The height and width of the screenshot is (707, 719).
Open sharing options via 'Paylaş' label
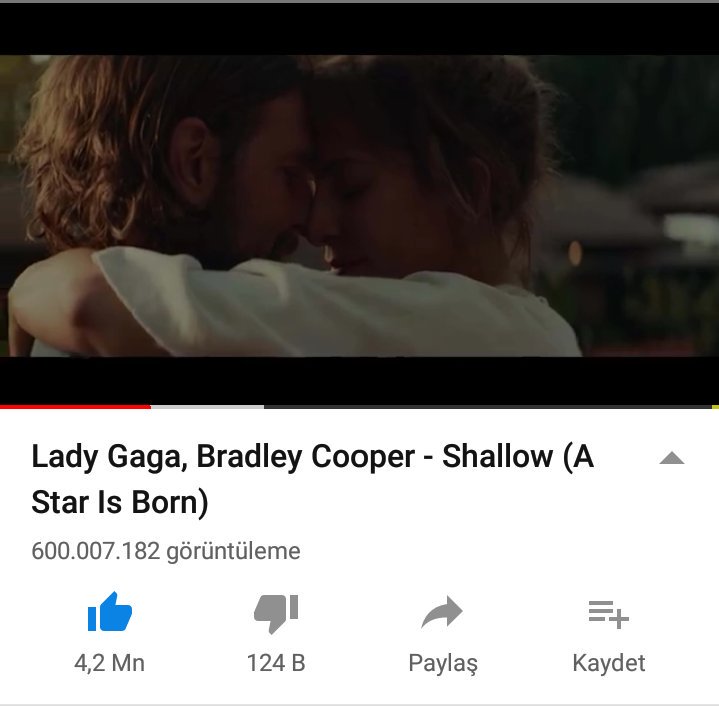tap(443, 664)
